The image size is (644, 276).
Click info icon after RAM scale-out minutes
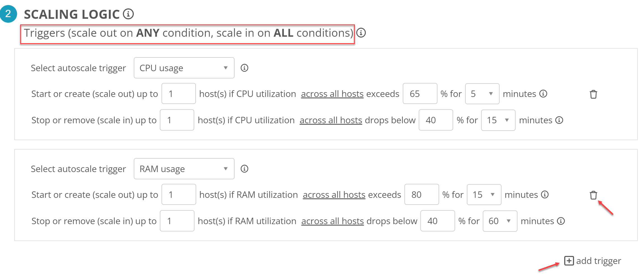point(545,194)
